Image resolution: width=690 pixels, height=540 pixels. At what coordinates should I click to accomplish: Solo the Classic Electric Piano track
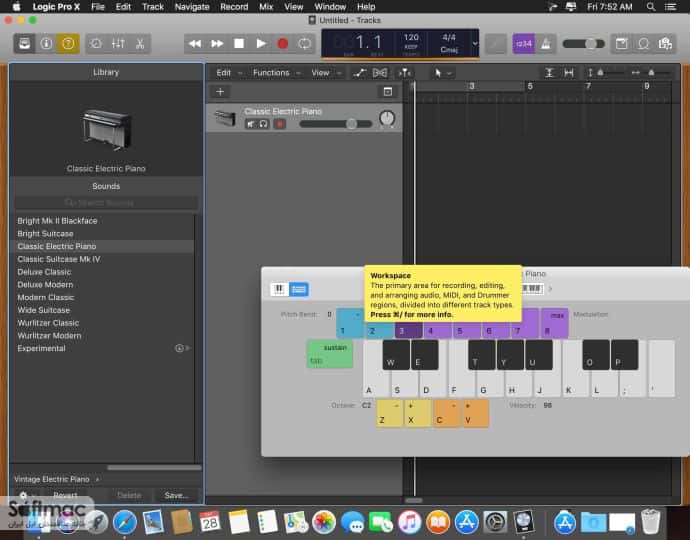click(263, 124)
